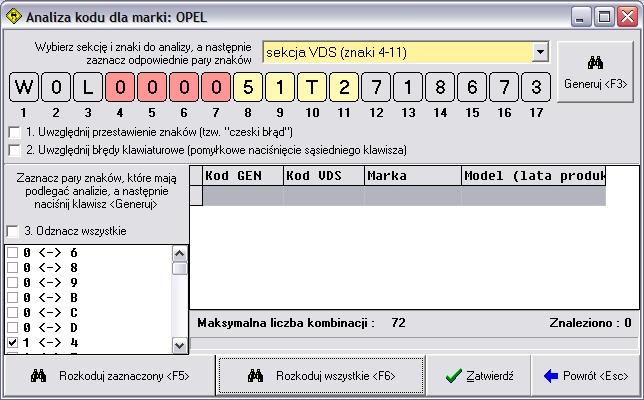Screen dimensions: 644x400
Task: Go back with Powrót <Esc> button
Action: coord(585,376)
